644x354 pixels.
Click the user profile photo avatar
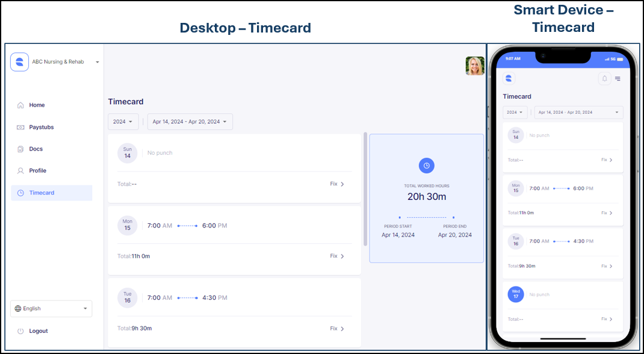click(x=474, y=66)
